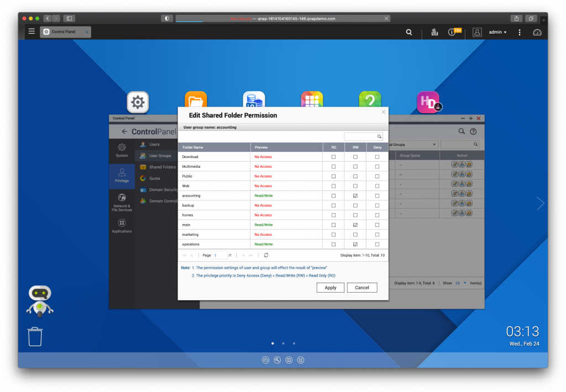This screenshot has width=566, height=392.
Task: Select Network & File Services sidebar section
Action: point(122,203)
